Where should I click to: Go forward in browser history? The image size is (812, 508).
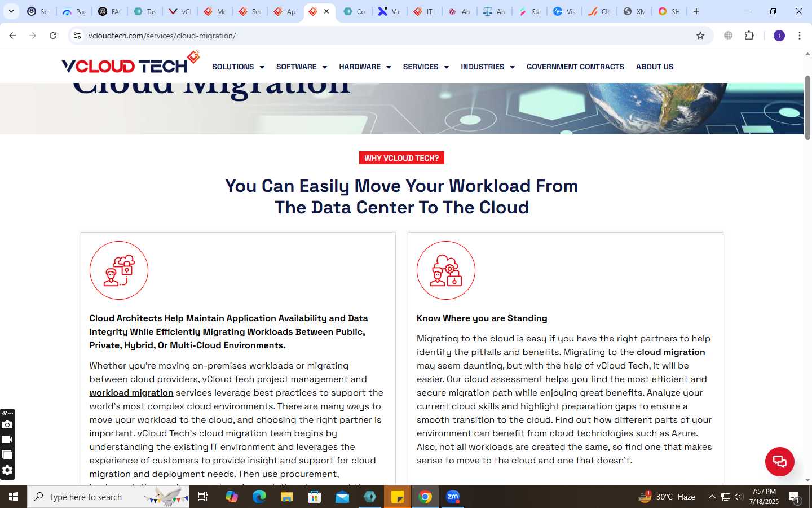click(33, 36)
